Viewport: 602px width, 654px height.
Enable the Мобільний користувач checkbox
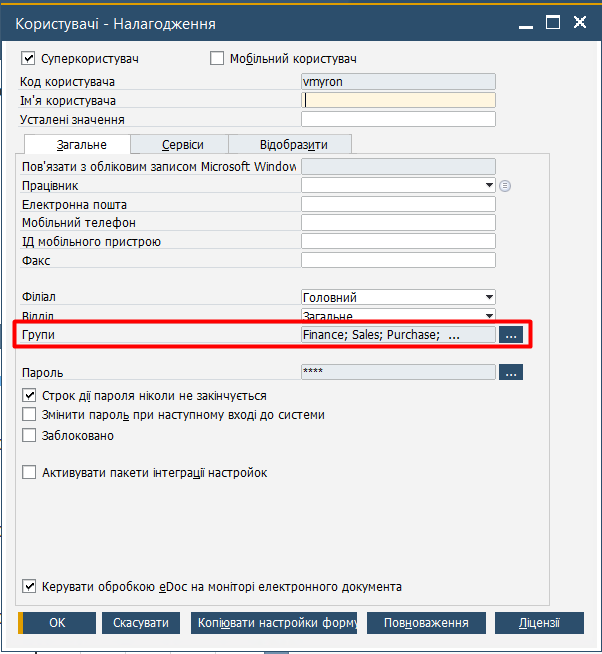pos(217,58)
